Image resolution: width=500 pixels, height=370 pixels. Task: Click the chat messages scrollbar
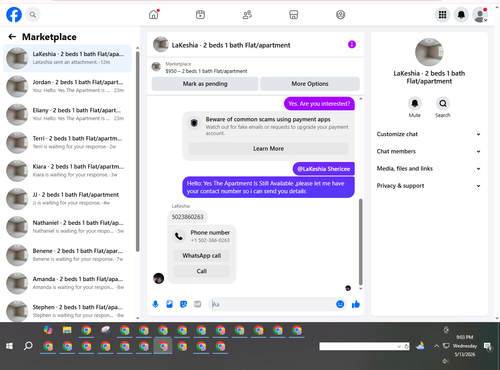pyautogui.click(x=360, y=242)
